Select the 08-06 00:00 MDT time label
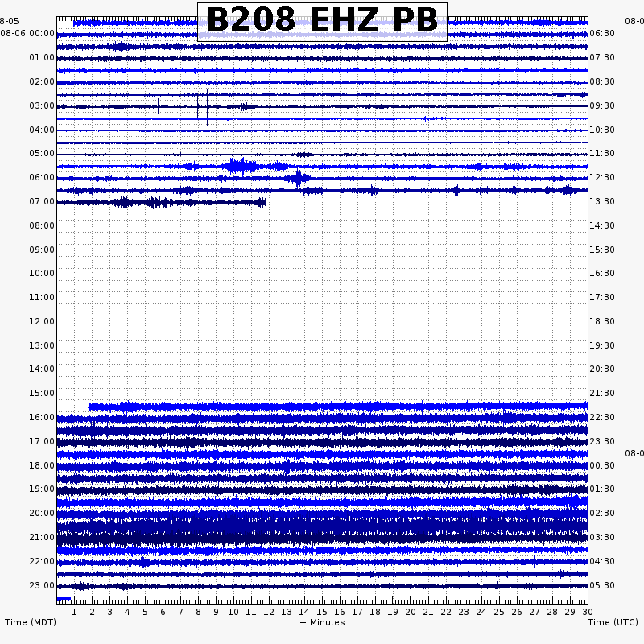This screenshot has width=644, height=644. tap(27, 33)
